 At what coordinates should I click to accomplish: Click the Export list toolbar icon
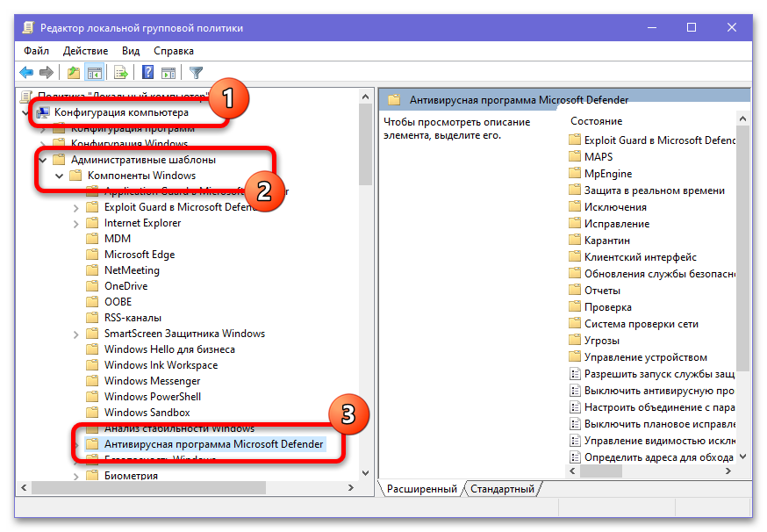(x=120, y=73)
